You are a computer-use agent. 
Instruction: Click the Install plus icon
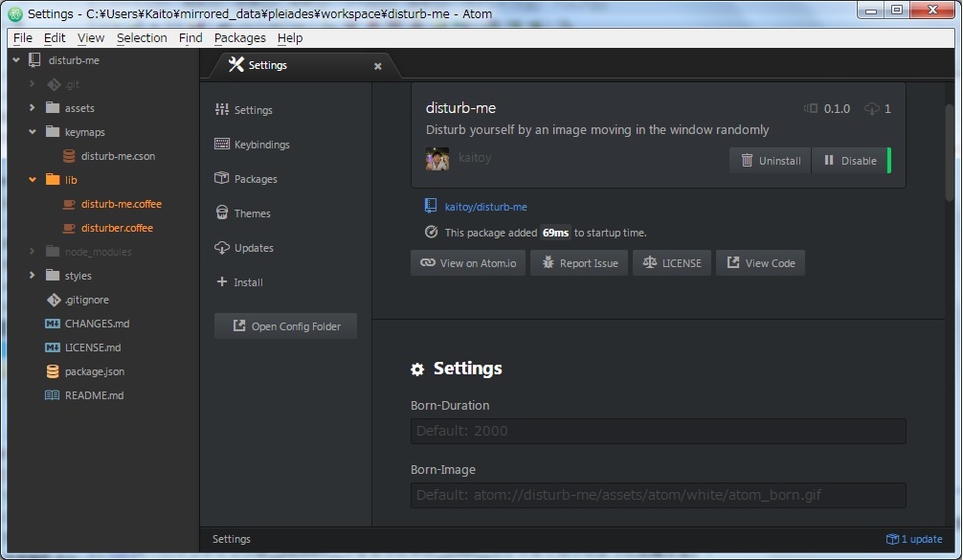tap(222, 281)
